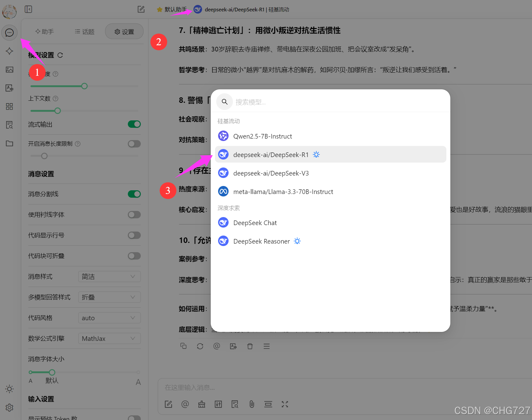Viewport: 532px width, 420px height.
Task: Select DeepSeek Chat model
Action: click(x=331, y=223)
